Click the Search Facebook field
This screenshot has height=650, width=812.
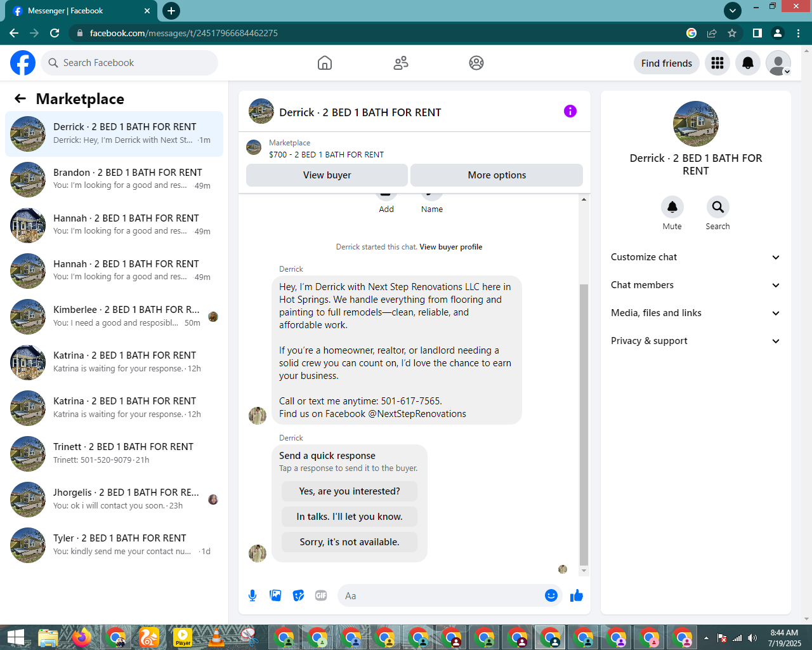[x=129, y=63]
